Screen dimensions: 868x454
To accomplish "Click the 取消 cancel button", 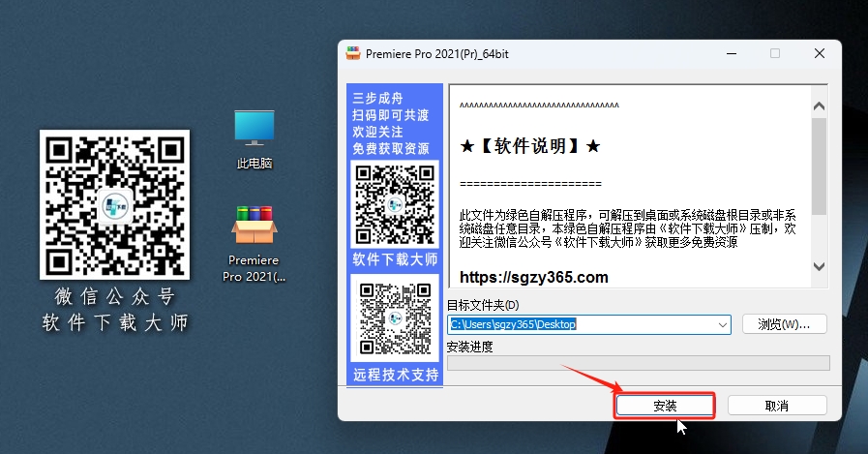I will click(777, 406).
